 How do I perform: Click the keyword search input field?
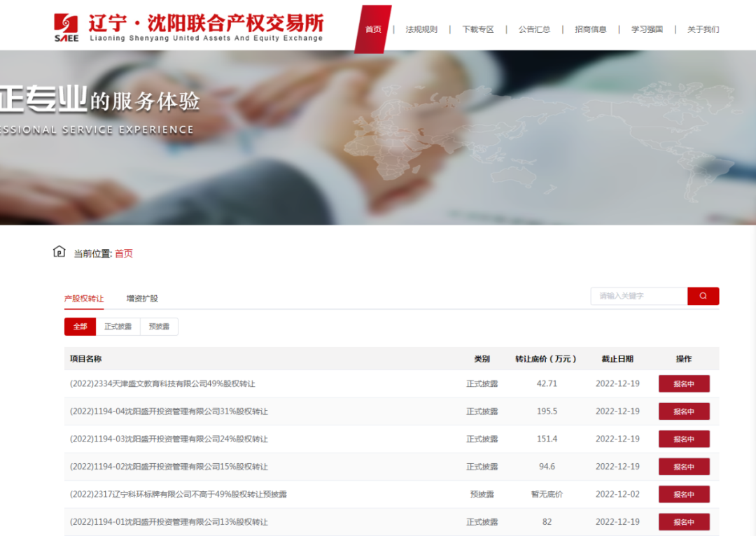(x=638, y=296)
